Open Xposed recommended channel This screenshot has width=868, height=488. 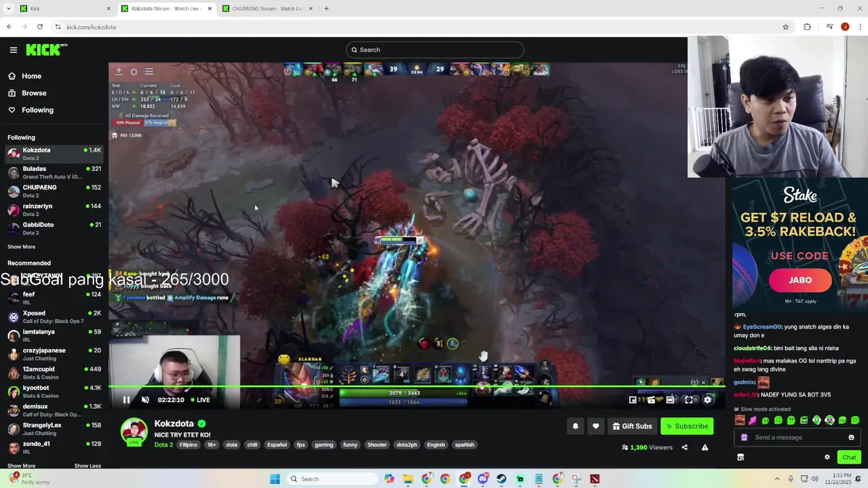pos(54,317)
